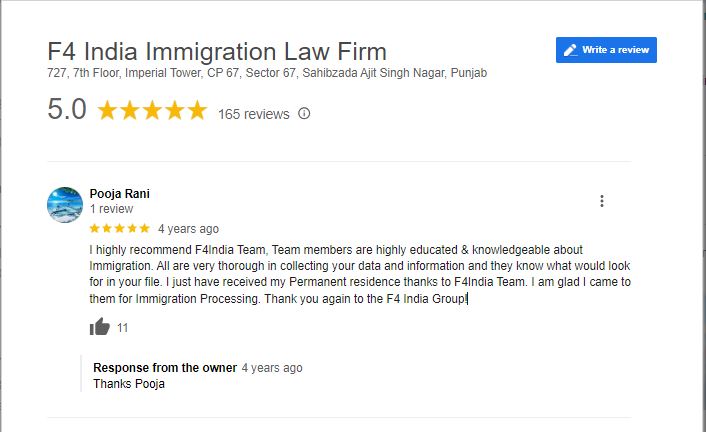The width and height of the screenshot is (706, 432).
Task: Click the Write a review button
Action: pos(606,50)
